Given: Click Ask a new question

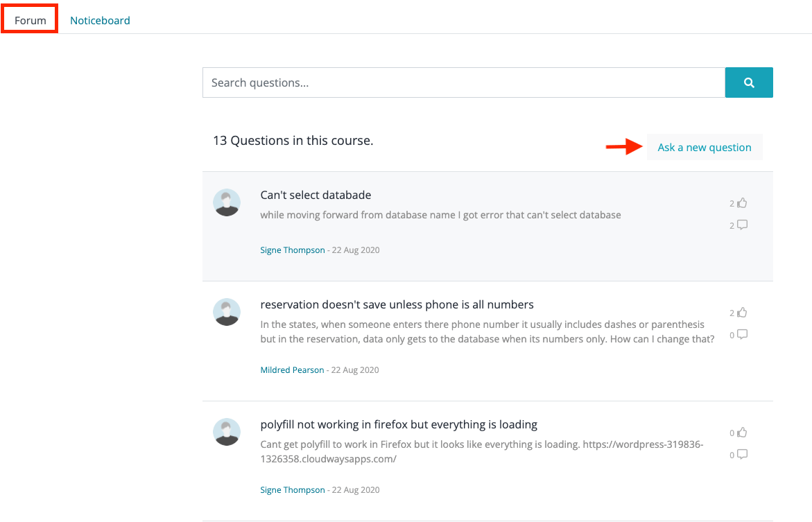Looking at the screenshot, I should pyautogui.click(x=704, y=147).
